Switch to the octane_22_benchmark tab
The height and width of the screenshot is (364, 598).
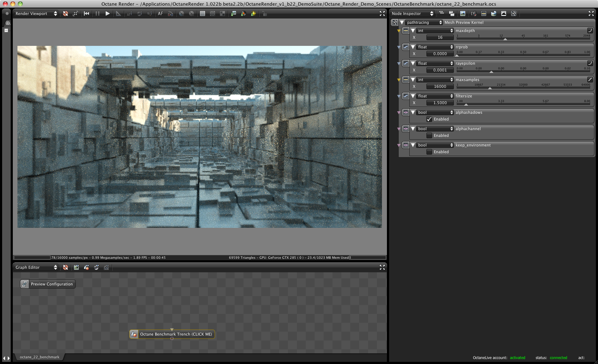click(40, 357)
